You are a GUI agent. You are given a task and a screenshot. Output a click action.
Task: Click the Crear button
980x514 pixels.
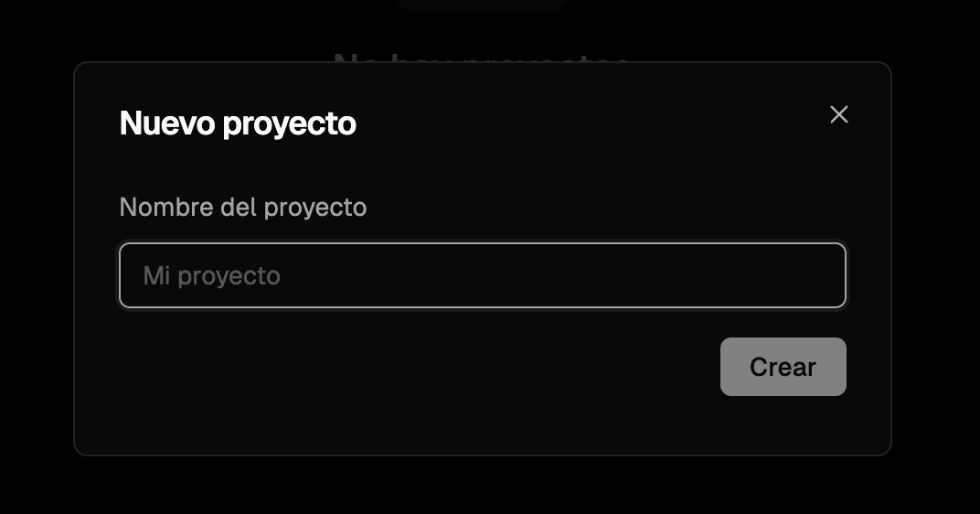click(783, 367)
